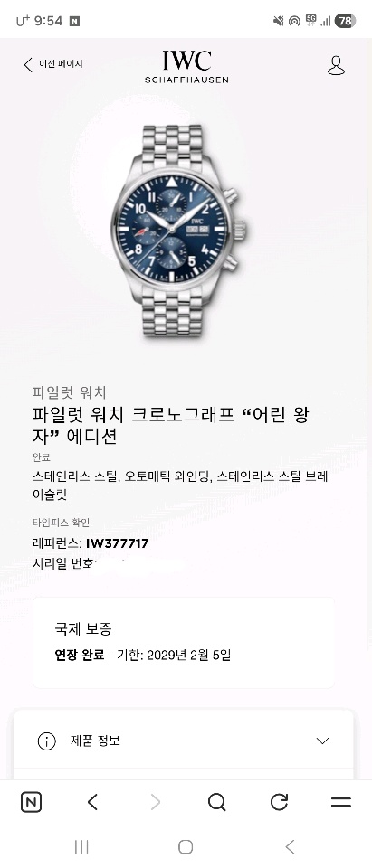The height and width of the screenshot is (868, 372).
Task: Tap the 제품 정보 info circle icon
Action: 46,741
